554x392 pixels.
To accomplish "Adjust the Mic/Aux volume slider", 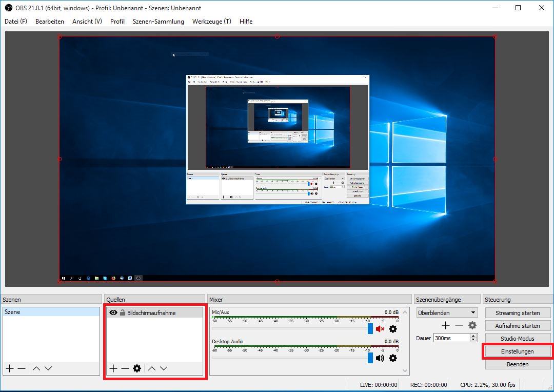I will coord(370,329).
